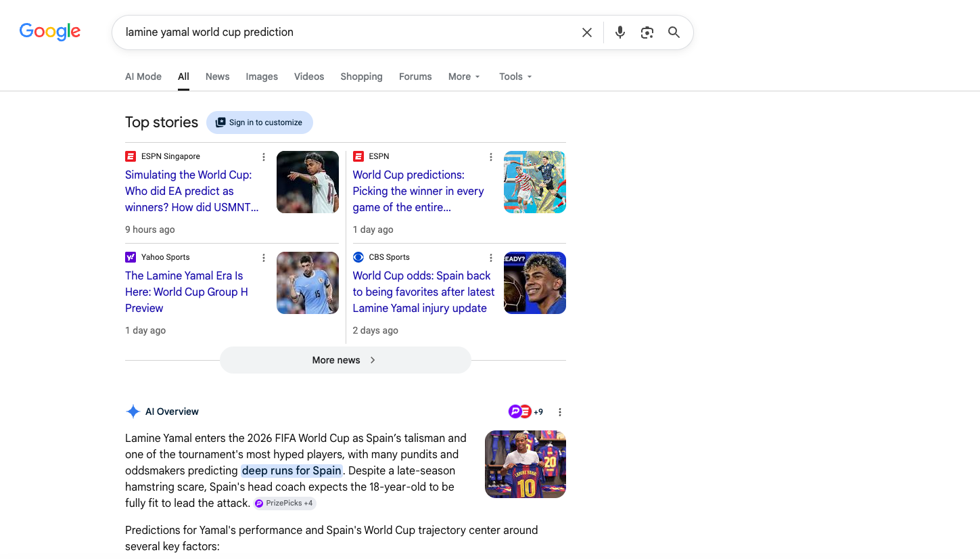The height and width of the screenshot is (559, 980).
Task: Click the ESPN source icon
Action: pos(358,156)
